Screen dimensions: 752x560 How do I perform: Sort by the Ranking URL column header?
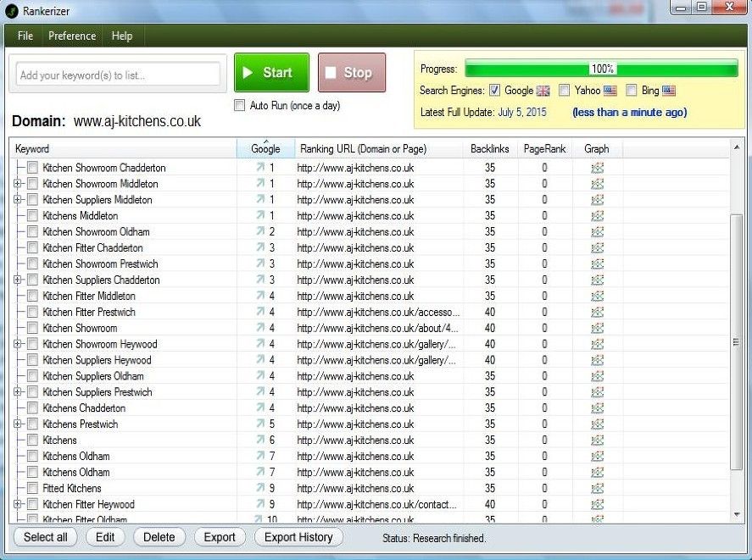[379, 148]
